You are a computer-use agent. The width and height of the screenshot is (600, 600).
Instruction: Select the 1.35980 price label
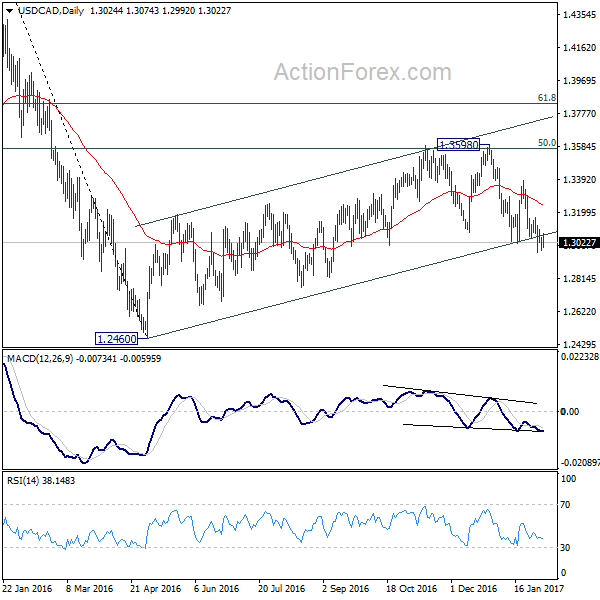(458, 145)
